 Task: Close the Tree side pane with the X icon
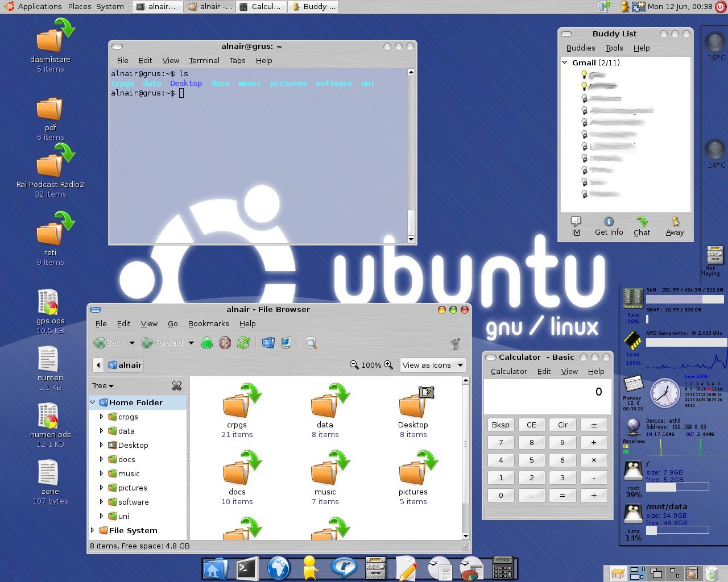click(x=177, y=386)
